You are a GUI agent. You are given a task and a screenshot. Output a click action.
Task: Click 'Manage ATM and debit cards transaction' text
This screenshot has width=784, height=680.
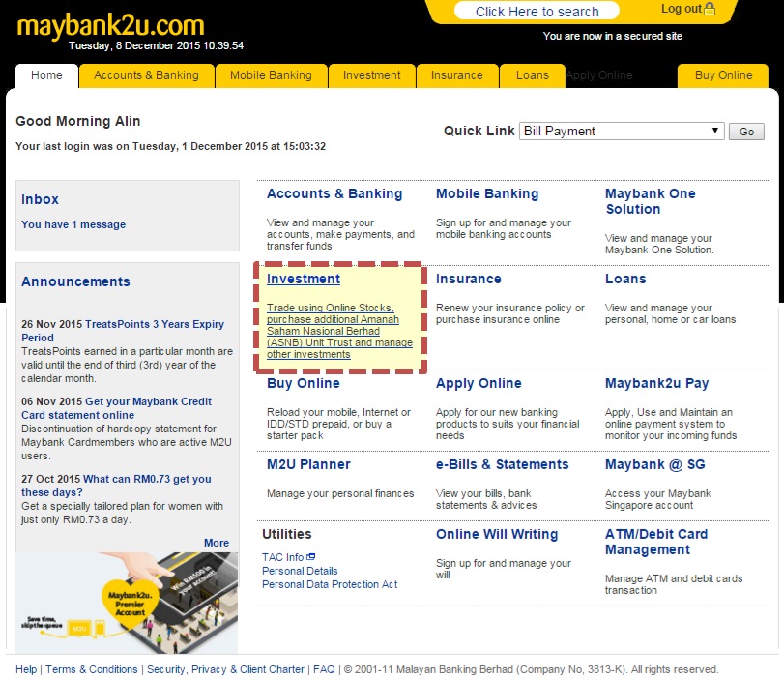(x=674, y=584)
